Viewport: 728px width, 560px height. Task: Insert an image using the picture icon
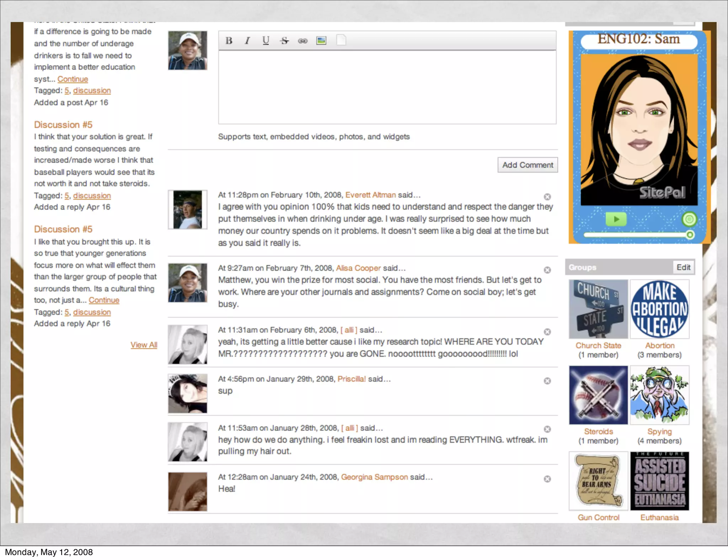321,41
